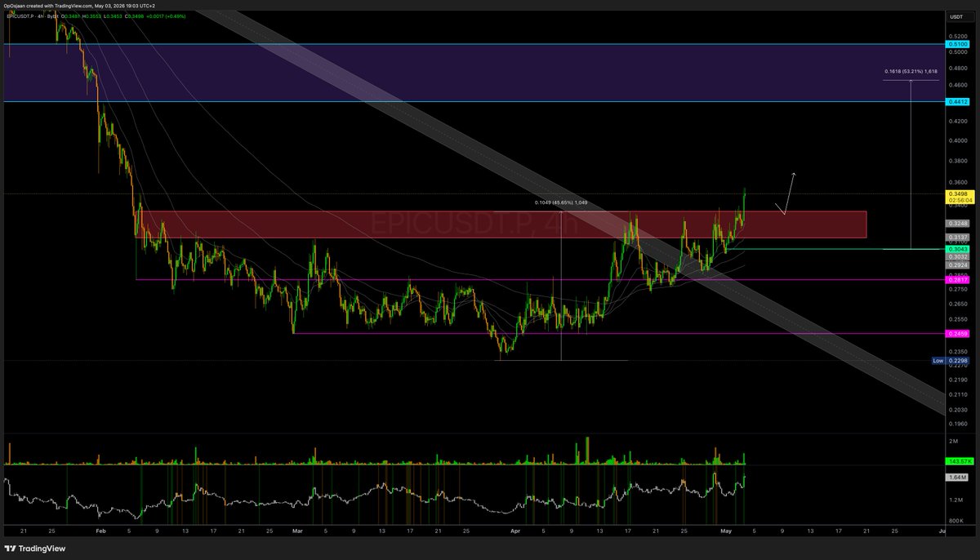Click the Feb label on the time axis
This screenshot has height=560, width=980.
coord(100,531)
